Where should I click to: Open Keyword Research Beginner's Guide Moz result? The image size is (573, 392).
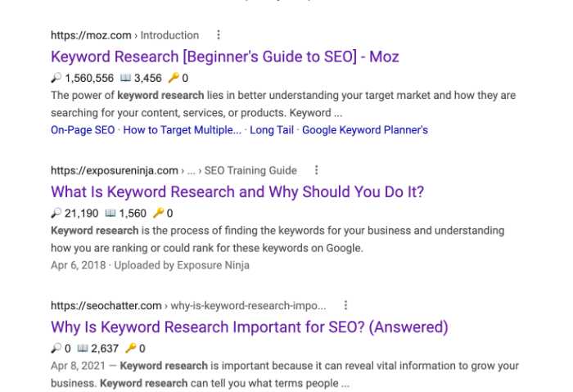(225, 56)
